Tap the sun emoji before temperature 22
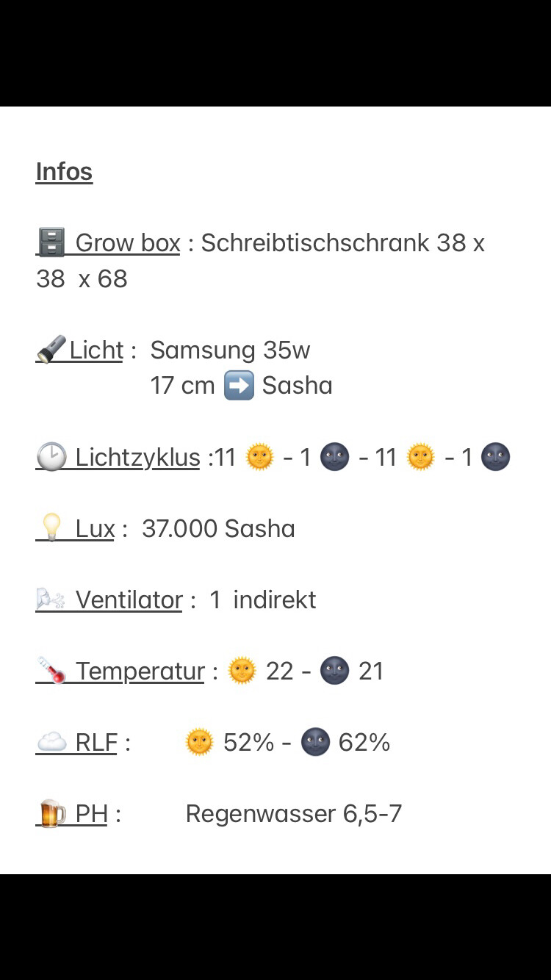 242,671
